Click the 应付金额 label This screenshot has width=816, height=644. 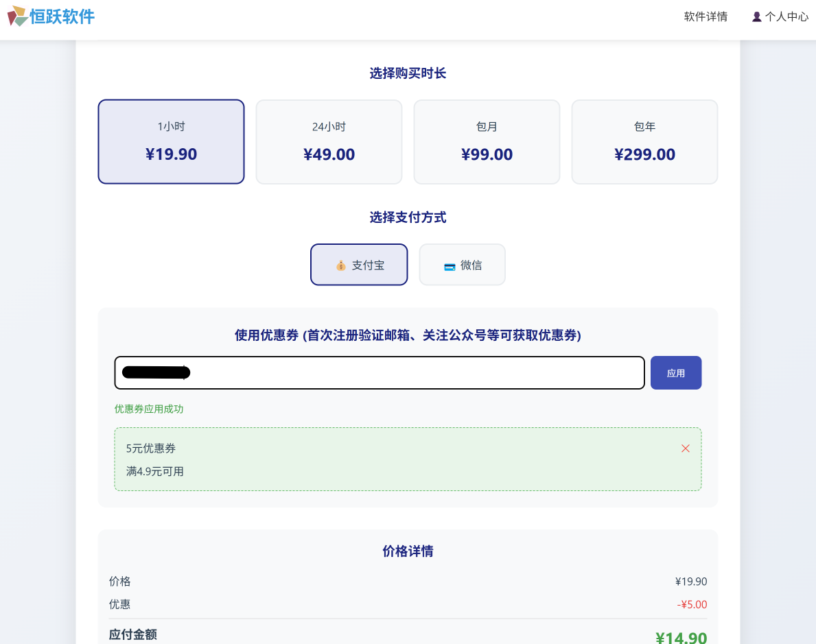pyautogui.click(x=132, y=634)
